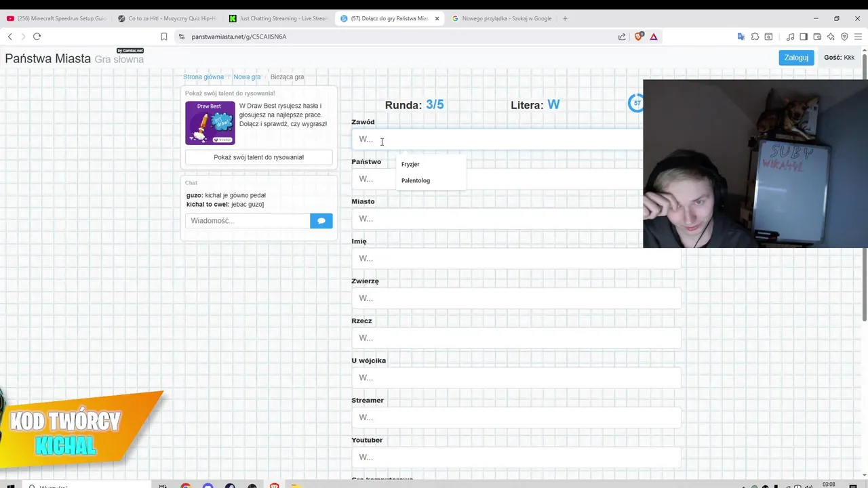The height and width of the screenshot is (488, 868).
Task: Click the Zaloguj login button
Action: click(796, 58)
